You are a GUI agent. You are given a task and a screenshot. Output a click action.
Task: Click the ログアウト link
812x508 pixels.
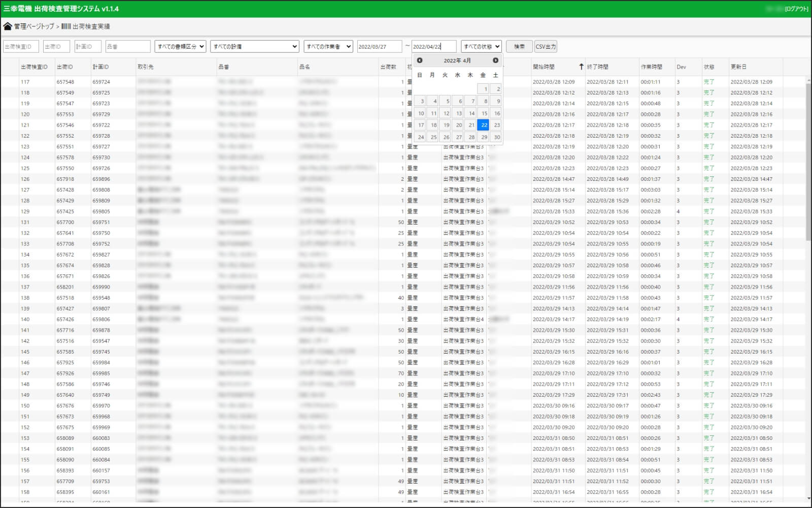click(x=796, y=9)
